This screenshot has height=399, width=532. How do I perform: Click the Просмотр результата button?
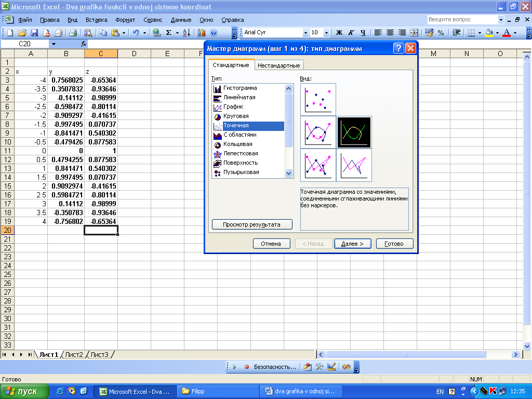tap(252, 224)
